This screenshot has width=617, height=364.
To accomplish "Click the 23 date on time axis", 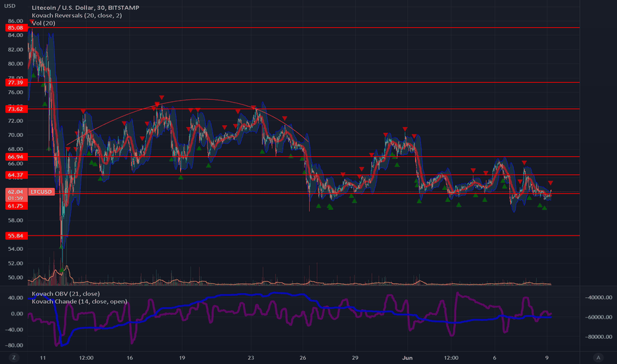I will pyautogui.click(x=251, y=357).
